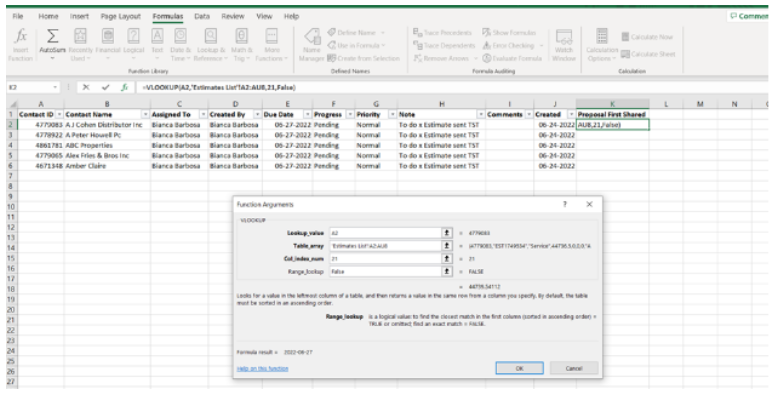Switch to the Data tab
Viewport: 776px width, 393px height.
pyautogui.click(x=201, y=16)
